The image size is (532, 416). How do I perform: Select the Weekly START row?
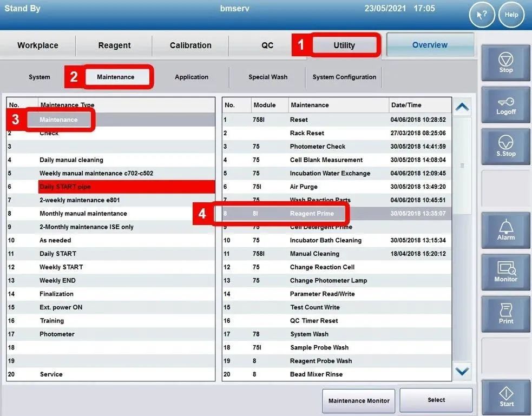(x=111, y=267)
